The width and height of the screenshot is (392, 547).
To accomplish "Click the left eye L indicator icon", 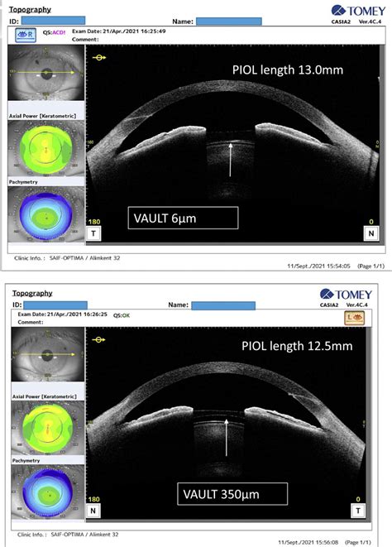I will coord(354,318).
